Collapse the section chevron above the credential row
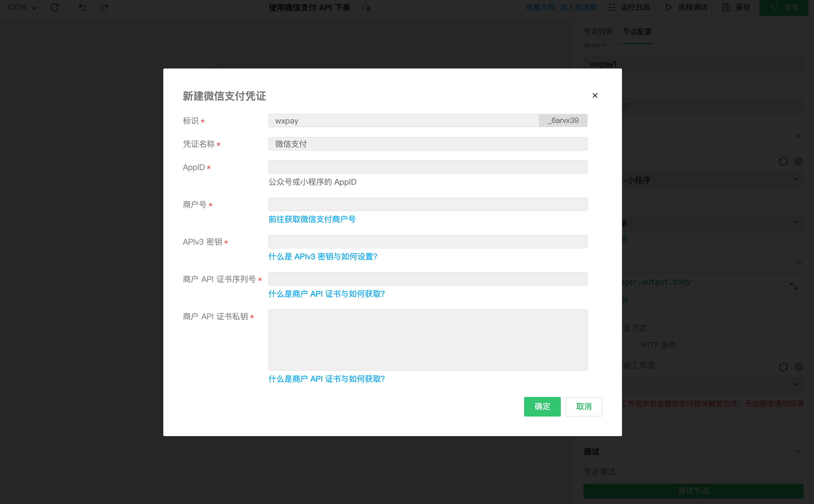 [799, 136]
